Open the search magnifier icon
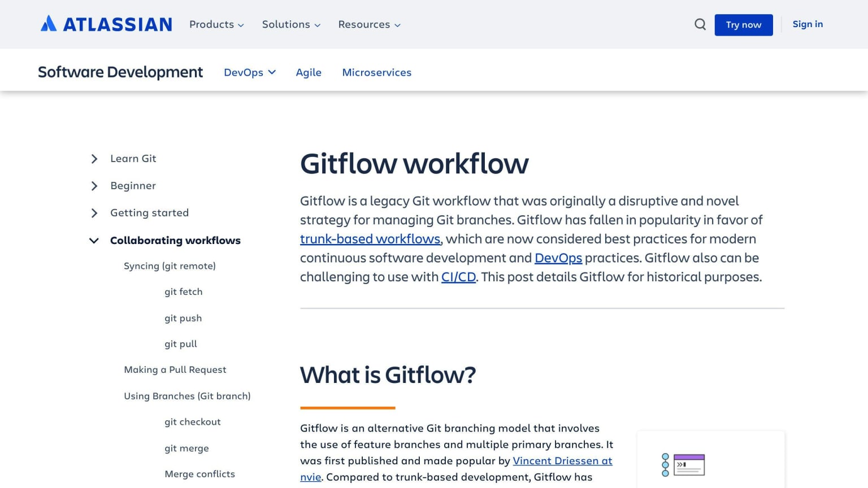868x488 pixels. click(700, 24)
